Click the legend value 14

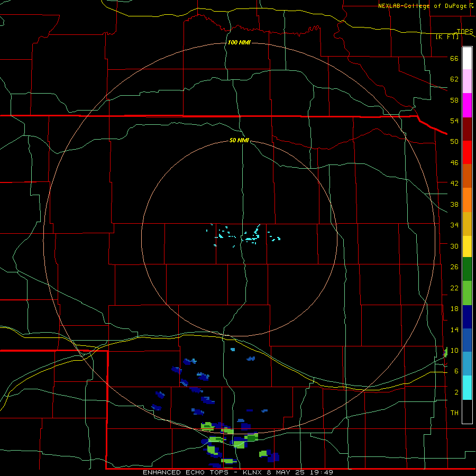pyautogui.click(x=454, y=329)
